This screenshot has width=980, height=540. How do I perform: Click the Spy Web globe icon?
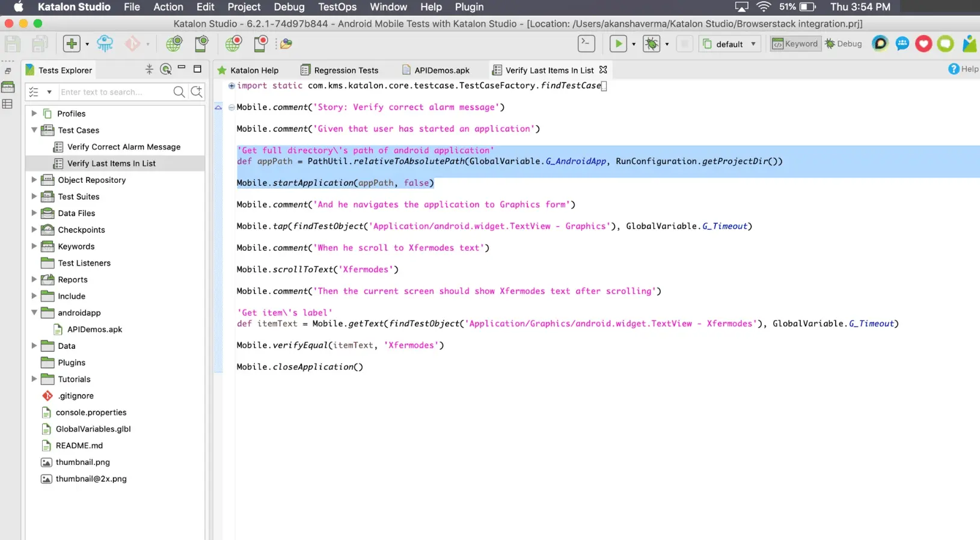(174, 44)
